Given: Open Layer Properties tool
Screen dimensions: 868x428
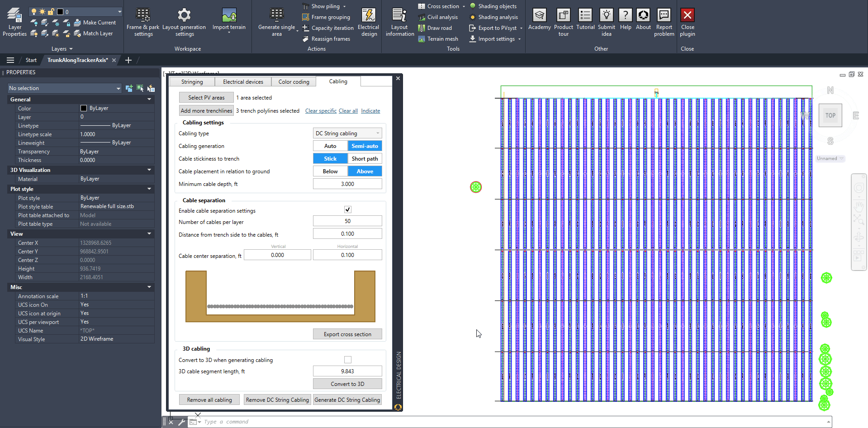Looking at the screenshot, I should pos(14,22).
